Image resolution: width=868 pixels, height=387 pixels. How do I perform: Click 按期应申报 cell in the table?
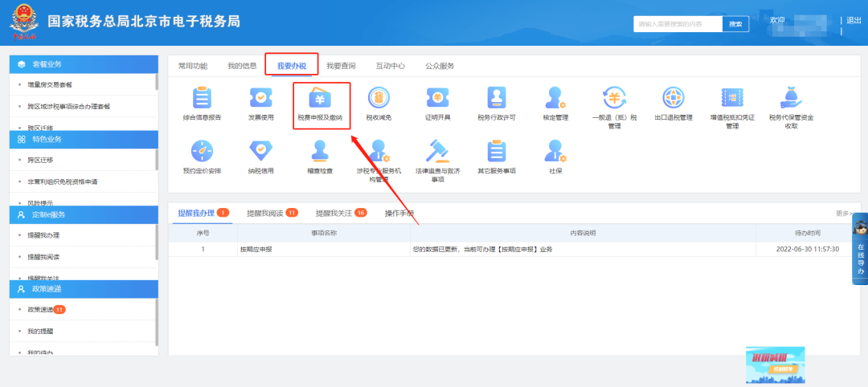point(322,250)
